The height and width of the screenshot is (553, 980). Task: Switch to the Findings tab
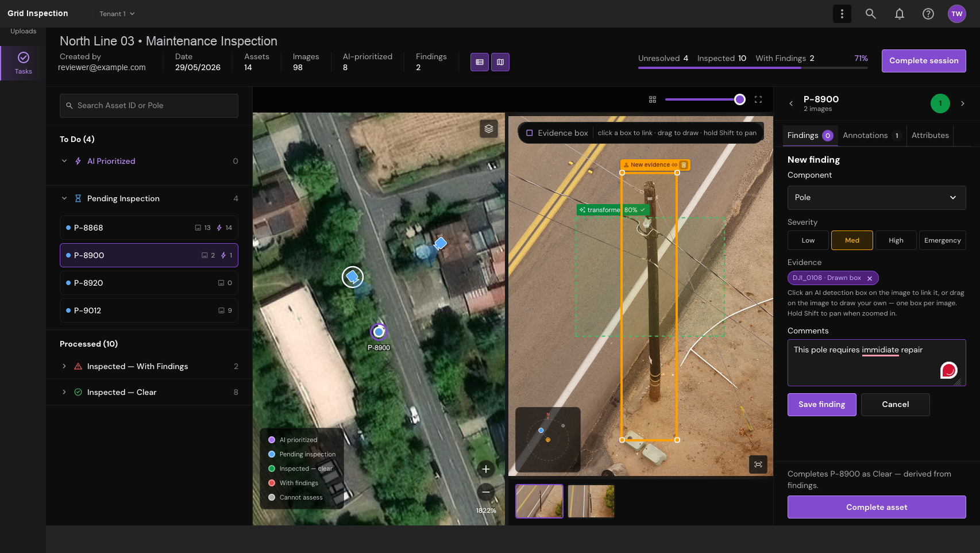click(x=810, y=136)
